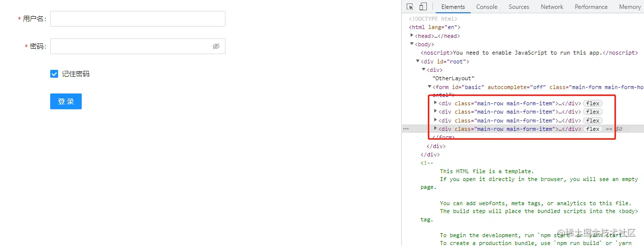
Task: Click the 记住密码 label text
Action: click(x=76, y=74)
